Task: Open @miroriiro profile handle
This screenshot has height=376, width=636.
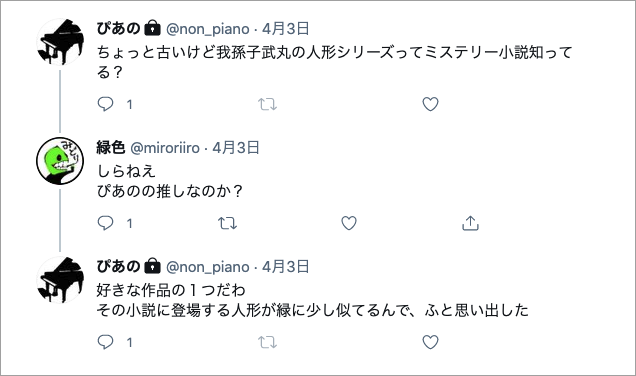Action: pos(165,148)
